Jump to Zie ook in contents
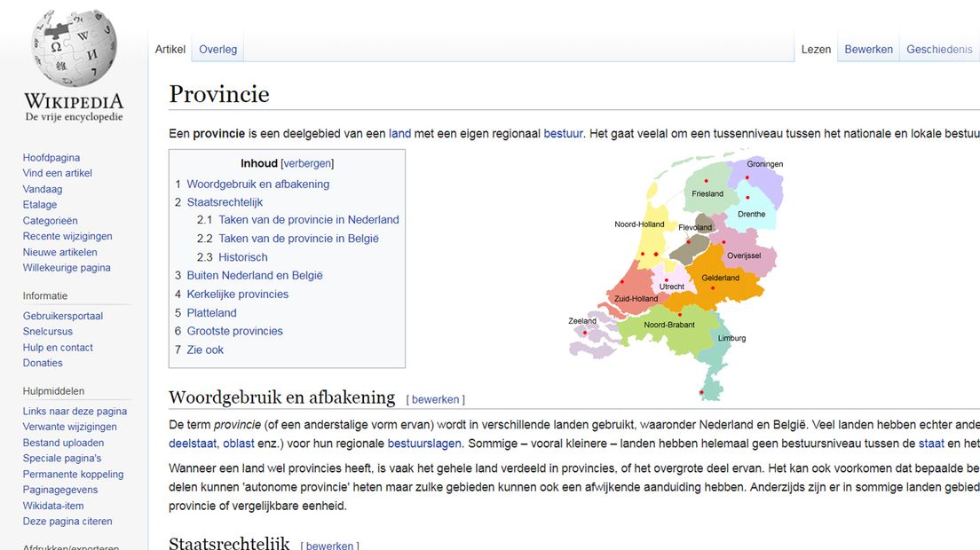 pos(205,350)
